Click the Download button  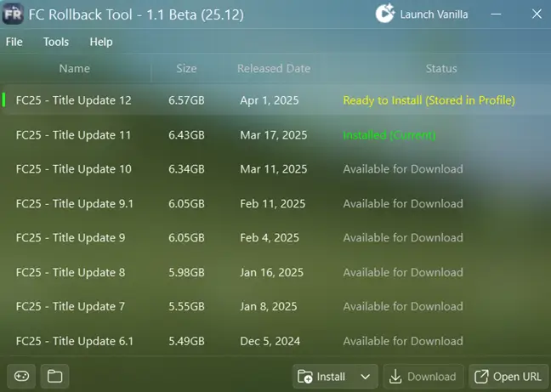[x=423, y=377]
